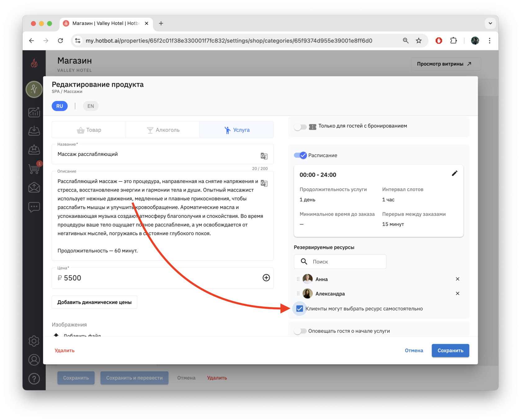Open the inbox download tray sidebar icon
The width and height of the screenshot is (521, 420).
click(34, 131)
